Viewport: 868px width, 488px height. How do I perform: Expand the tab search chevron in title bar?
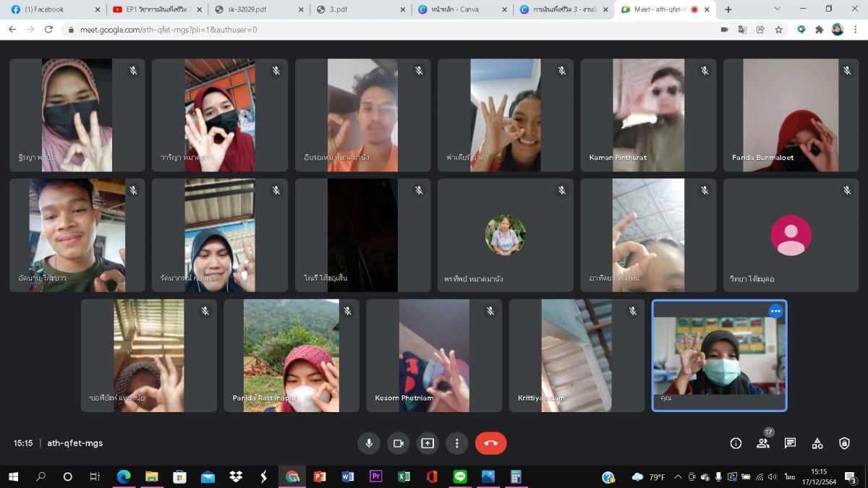coord(777,9)
